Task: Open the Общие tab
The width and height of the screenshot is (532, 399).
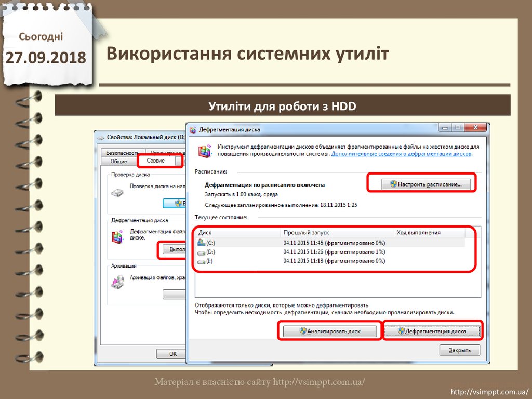Action: click(x=118, y=162)
